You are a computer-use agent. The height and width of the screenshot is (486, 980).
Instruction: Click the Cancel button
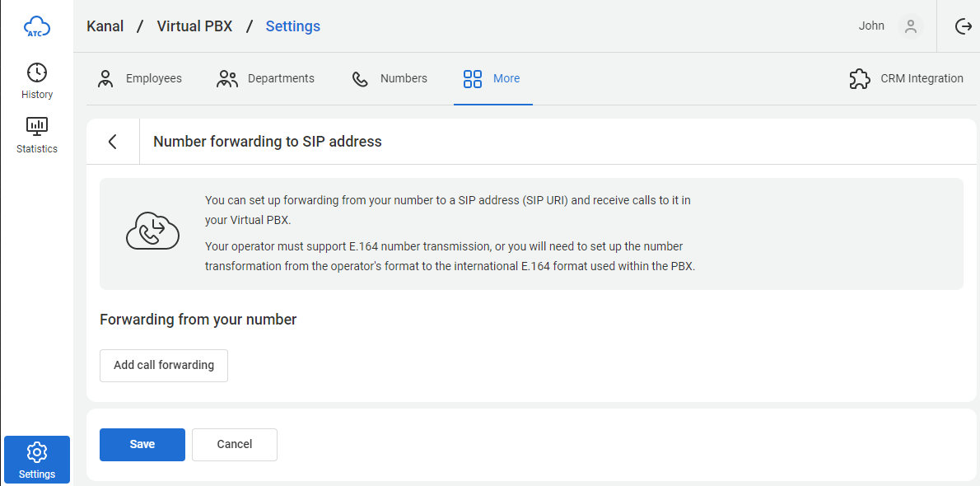(x=235, y=445)
